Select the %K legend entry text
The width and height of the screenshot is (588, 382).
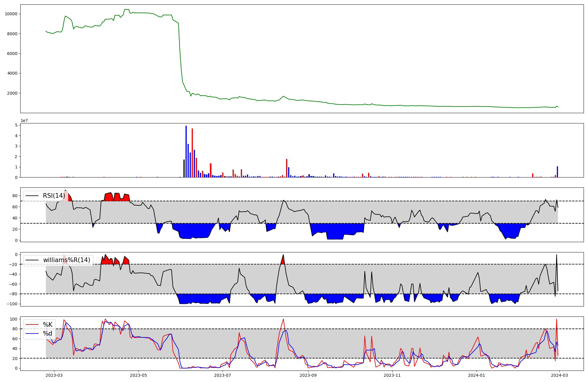[48, 325]
